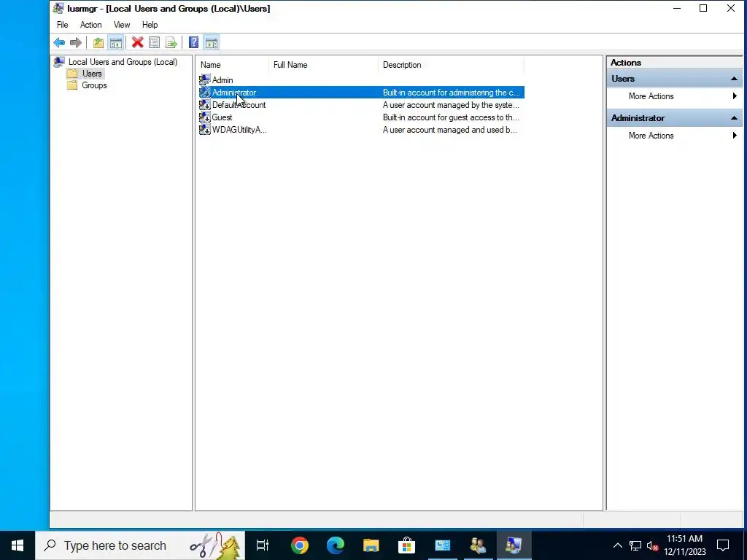Select the WDAGUtilityA... user name
The width and height of the screenshot is (747, 560).
239,130
